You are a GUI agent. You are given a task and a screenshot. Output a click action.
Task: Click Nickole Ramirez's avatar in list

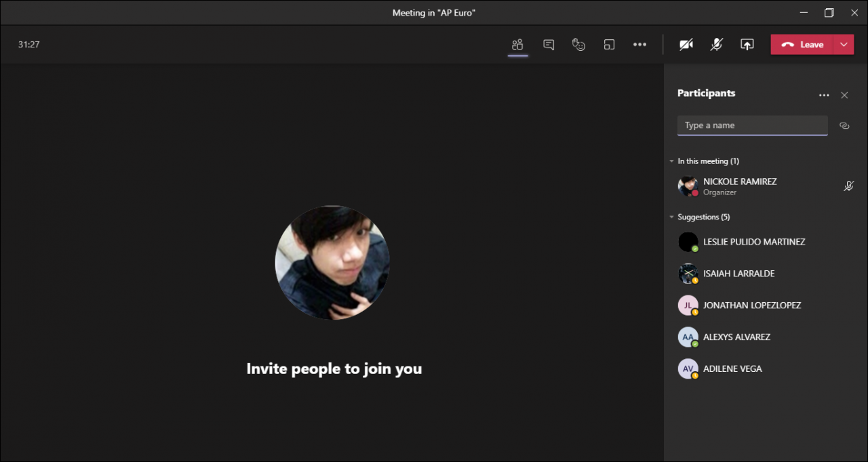(x=688, y=186)
